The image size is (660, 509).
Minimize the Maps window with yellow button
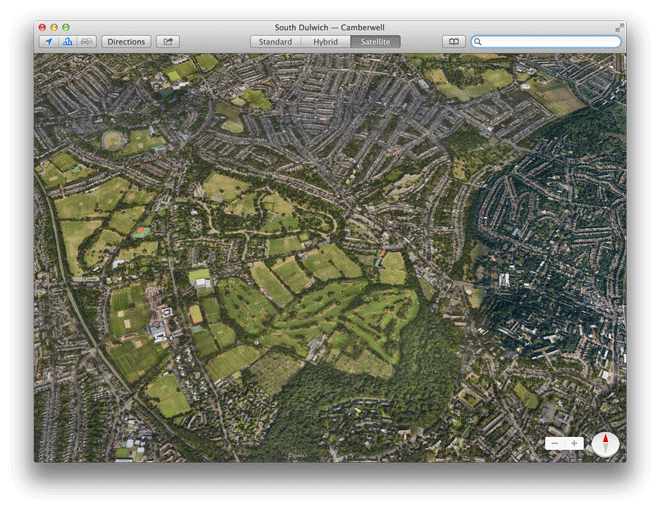click(x=54, y=27)
